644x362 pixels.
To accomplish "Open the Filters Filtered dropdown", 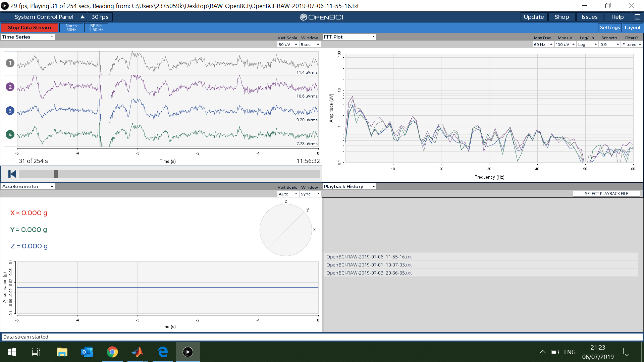I will pyautogui.click(x=632, y=45).
